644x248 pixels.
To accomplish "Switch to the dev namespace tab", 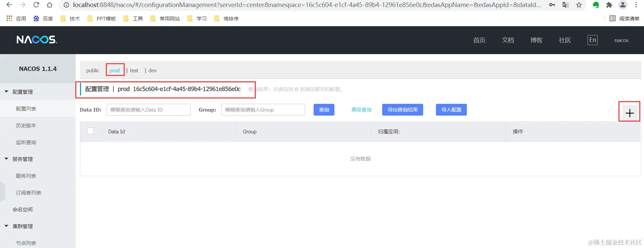I will (153, 70).
